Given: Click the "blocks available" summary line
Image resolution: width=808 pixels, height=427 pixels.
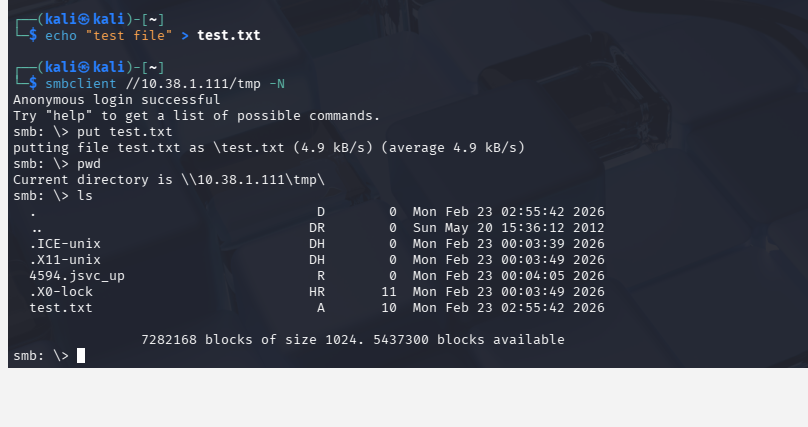Looking at the screenshot, I should (x=353, y=340).
